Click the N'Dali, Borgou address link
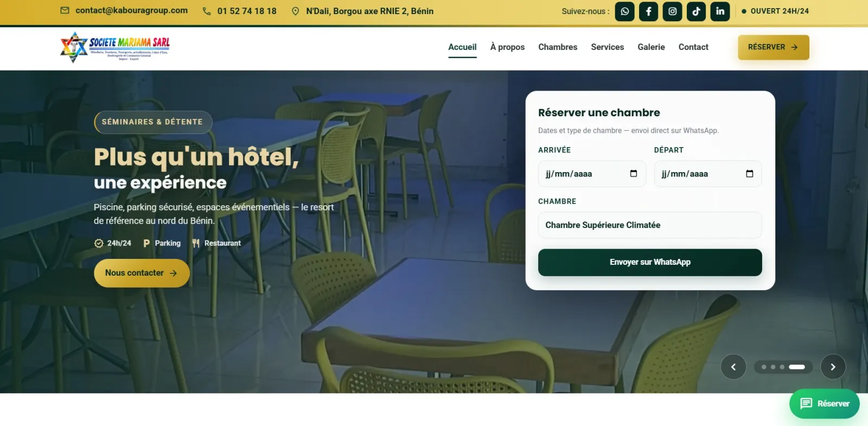Image resolution: width=868 pixels, height=426 pixels. click(x=369, y=11)
